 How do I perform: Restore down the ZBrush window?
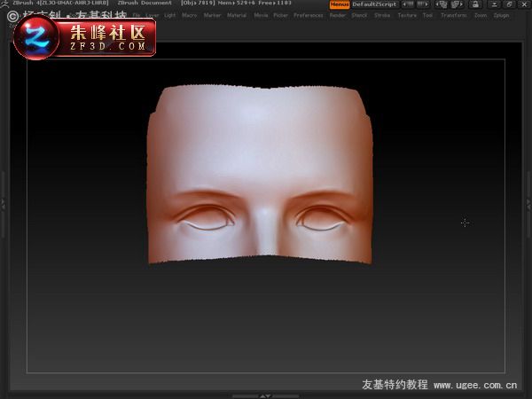[x=509, y=4]
